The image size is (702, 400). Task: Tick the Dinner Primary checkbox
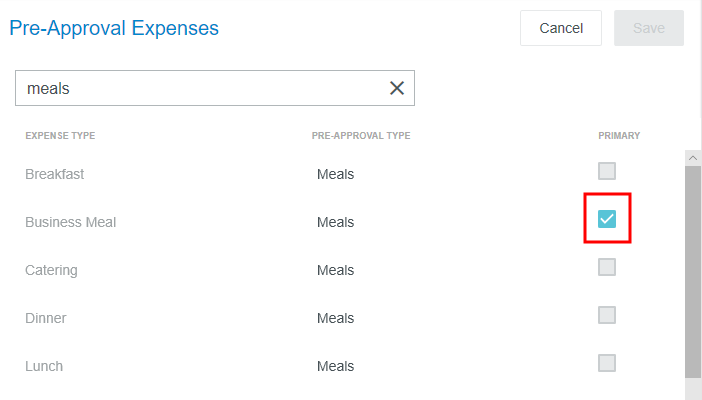click(x=607, y=315)
